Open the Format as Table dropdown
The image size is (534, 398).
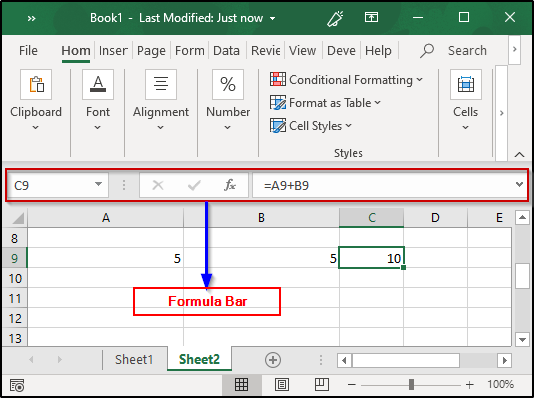pos(378,102)
